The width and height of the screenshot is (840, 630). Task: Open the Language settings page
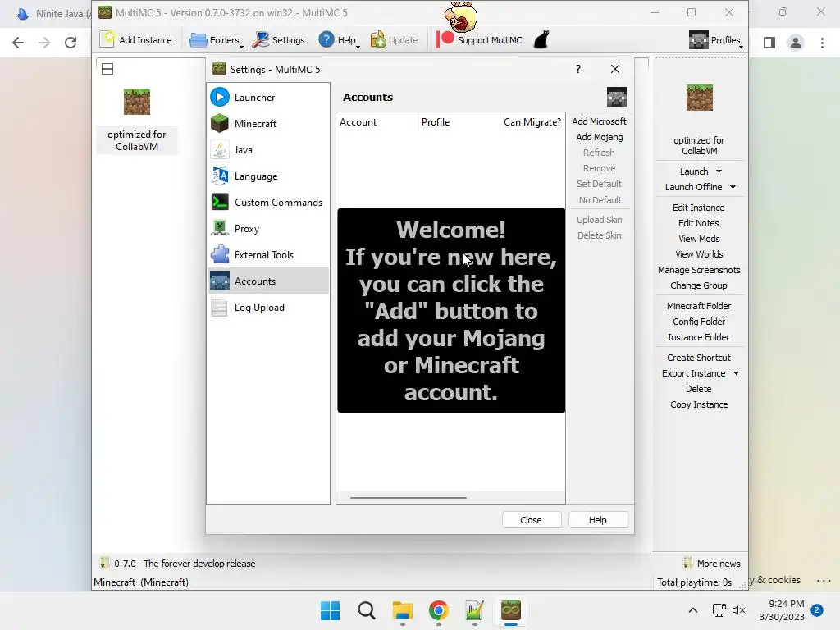pos(268,176)
